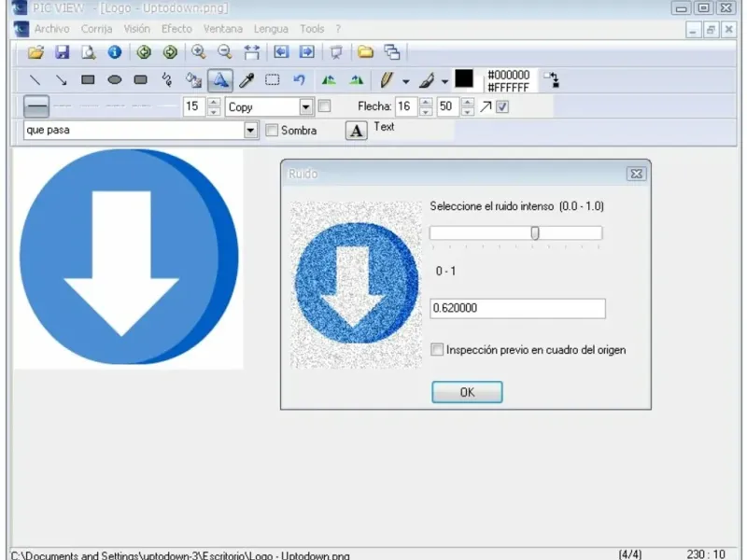Click the 0.620000 noise value field
747x560 pixels.
point(517,308)
